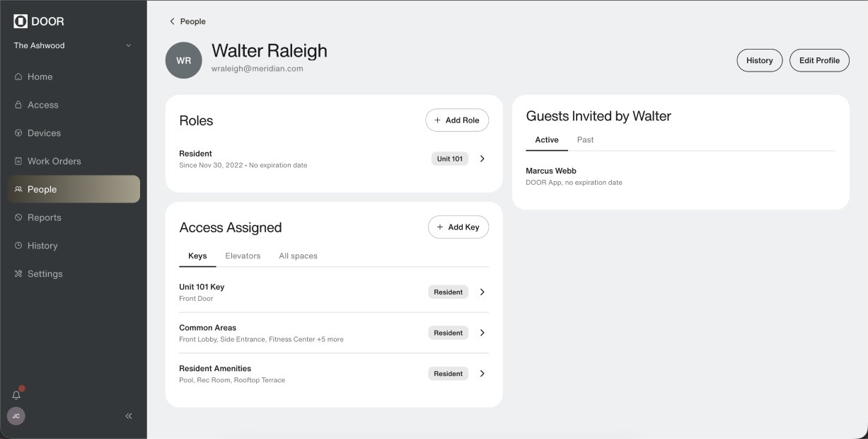Expand the Resident role row chevron
Screen dimensions: 868x439
(x=482, y=159)
